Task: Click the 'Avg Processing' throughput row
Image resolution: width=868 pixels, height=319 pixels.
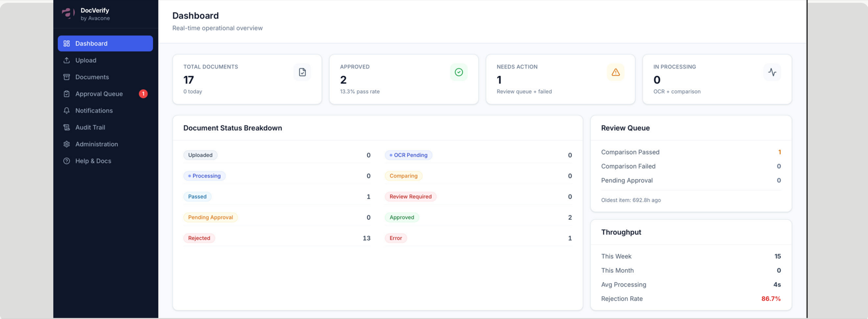Action: point(691,285)
